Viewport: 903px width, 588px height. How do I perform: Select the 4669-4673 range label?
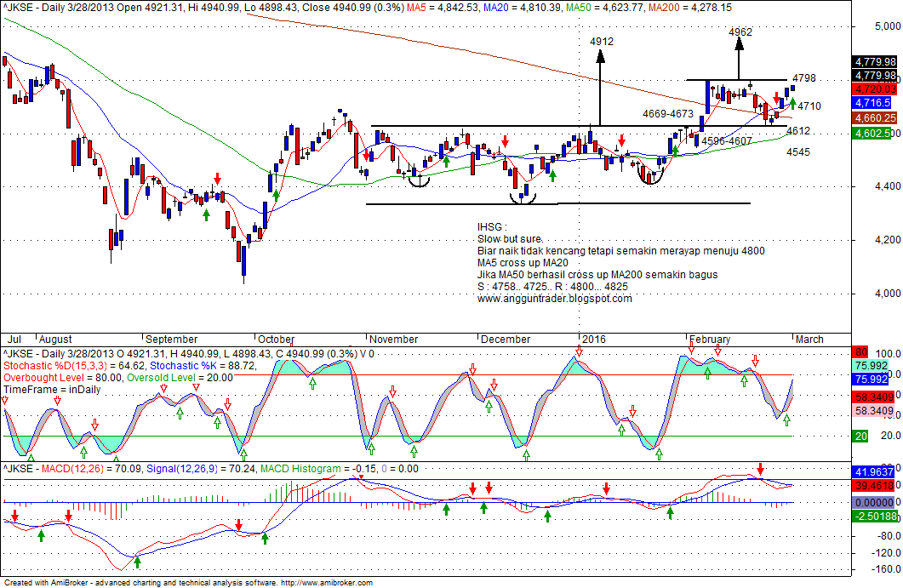668,114
